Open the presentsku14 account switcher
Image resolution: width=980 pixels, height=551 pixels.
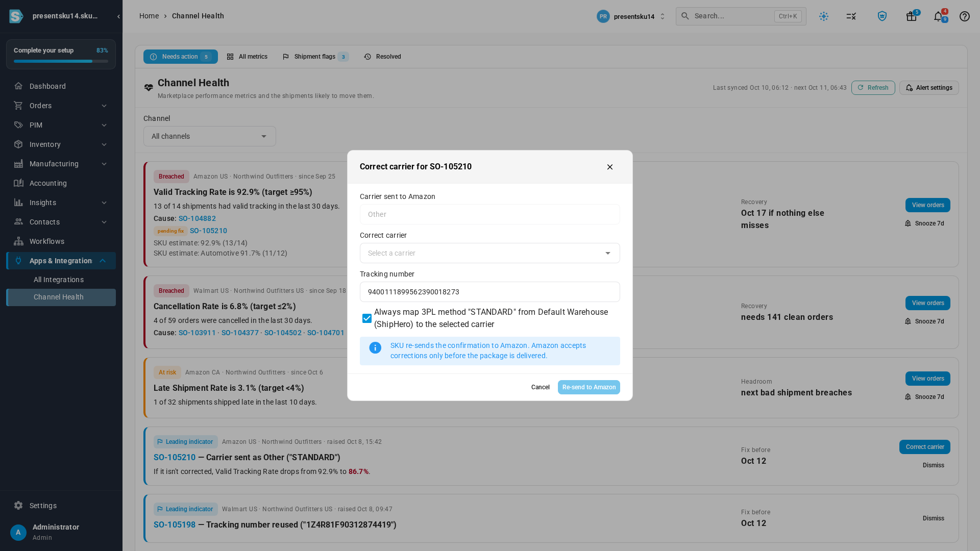[631, 16]
